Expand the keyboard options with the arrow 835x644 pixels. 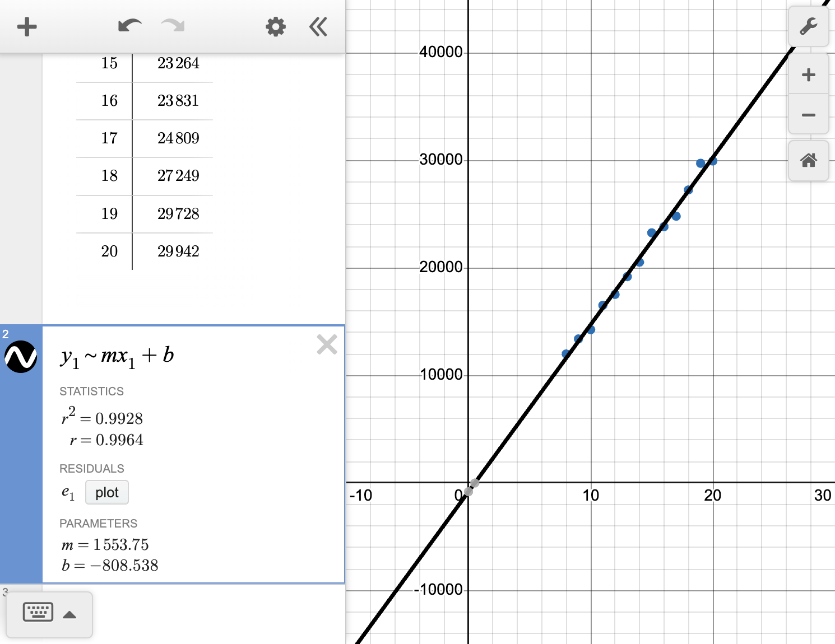[70, 614]
